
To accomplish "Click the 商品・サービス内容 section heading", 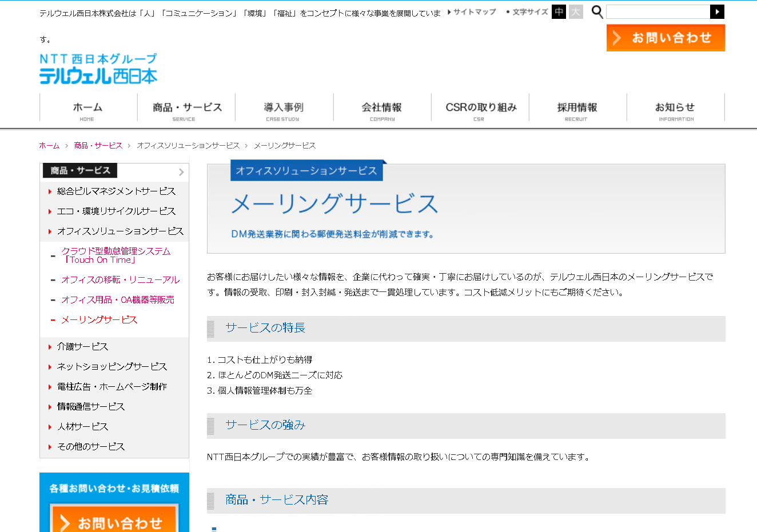I will point(277,500).
